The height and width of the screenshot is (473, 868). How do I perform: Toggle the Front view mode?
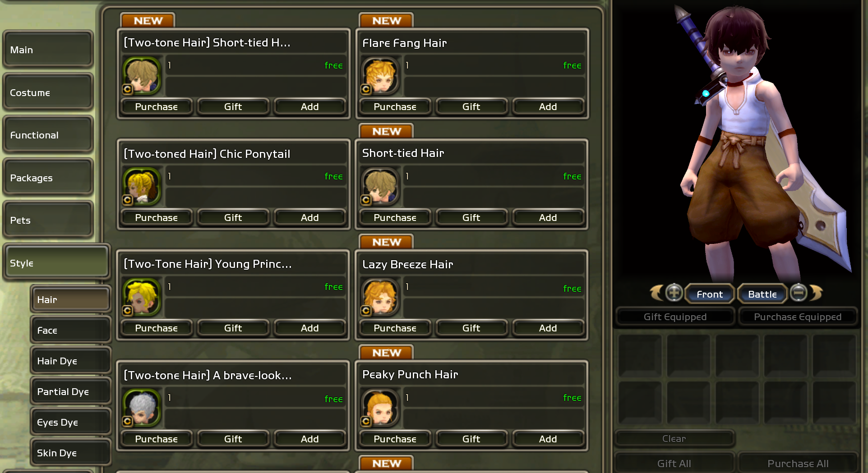[x=710, y=294]
